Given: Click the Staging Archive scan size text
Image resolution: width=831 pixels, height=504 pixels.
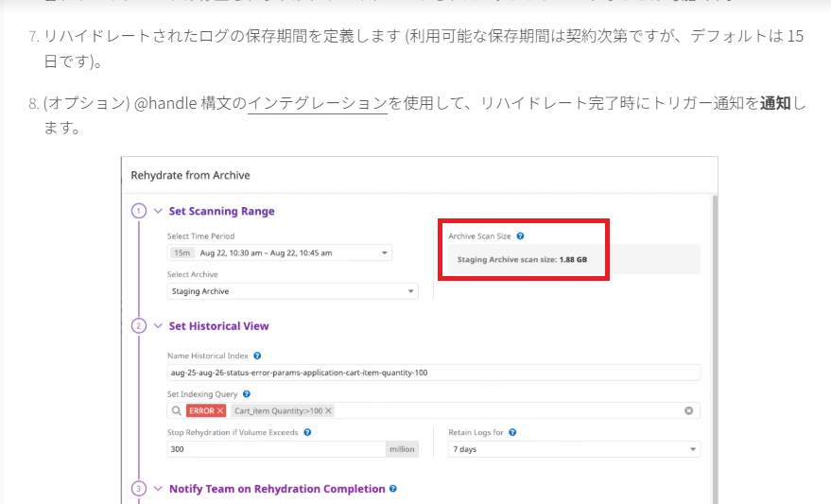Looking at the screenshot, I should pos(522,260).
